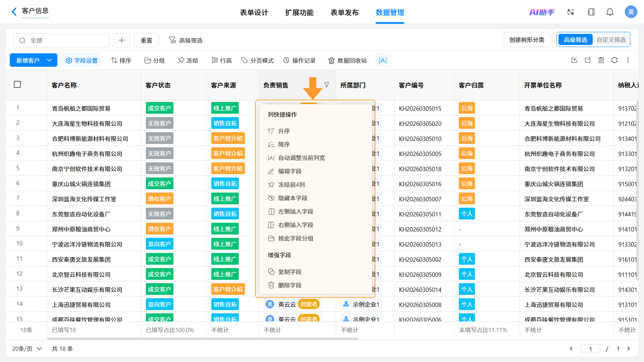This screenshot has height=362, width=644.
Task: Open 分组 grouping options
Action: coord(154,60)
